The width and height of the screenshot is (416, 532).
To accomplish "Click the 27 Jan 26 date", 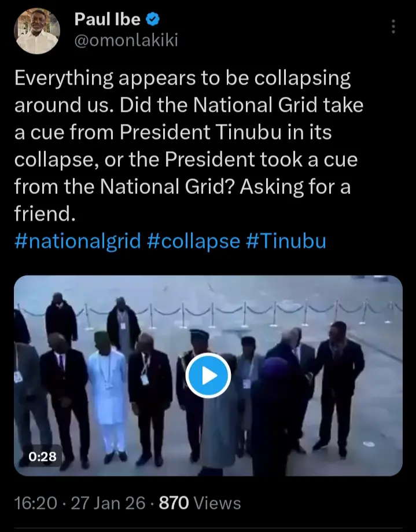I will [x=108, y=503].
